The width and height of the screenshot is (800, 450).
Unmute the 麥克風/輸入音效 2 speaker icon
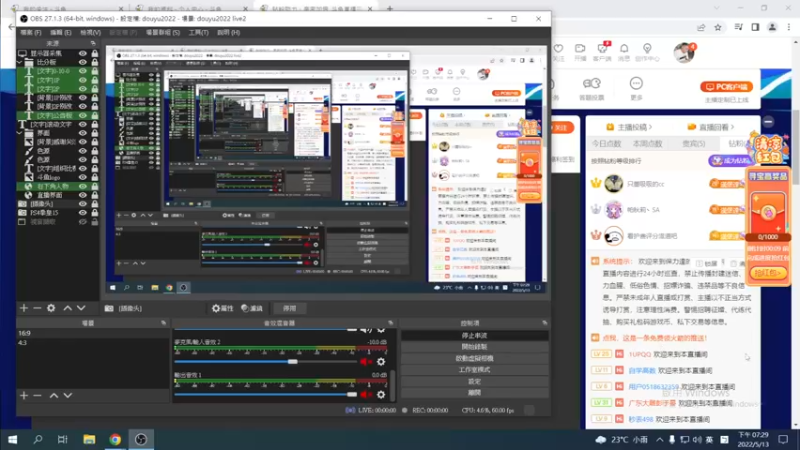pyautogui.click(x=365, y=362)
